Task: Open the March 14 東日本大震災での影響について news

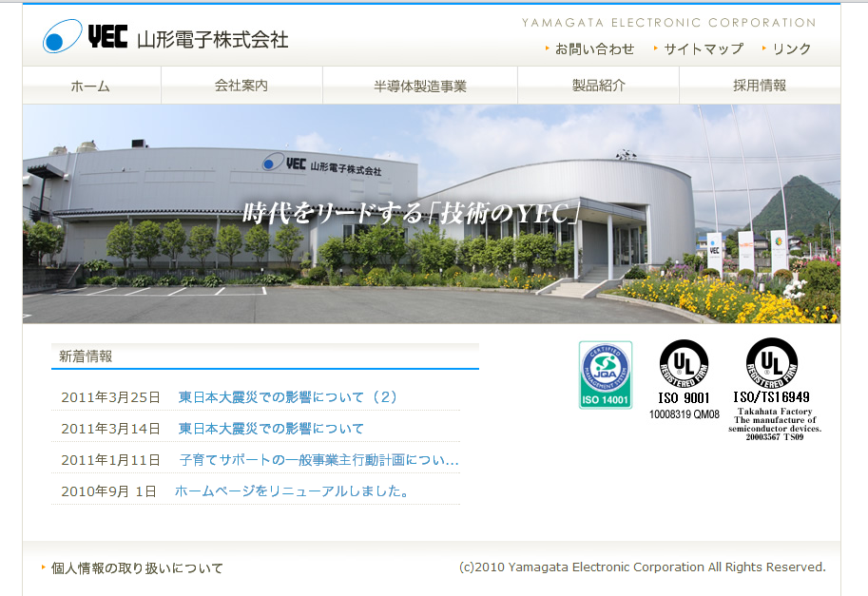Action: point(271,429)
